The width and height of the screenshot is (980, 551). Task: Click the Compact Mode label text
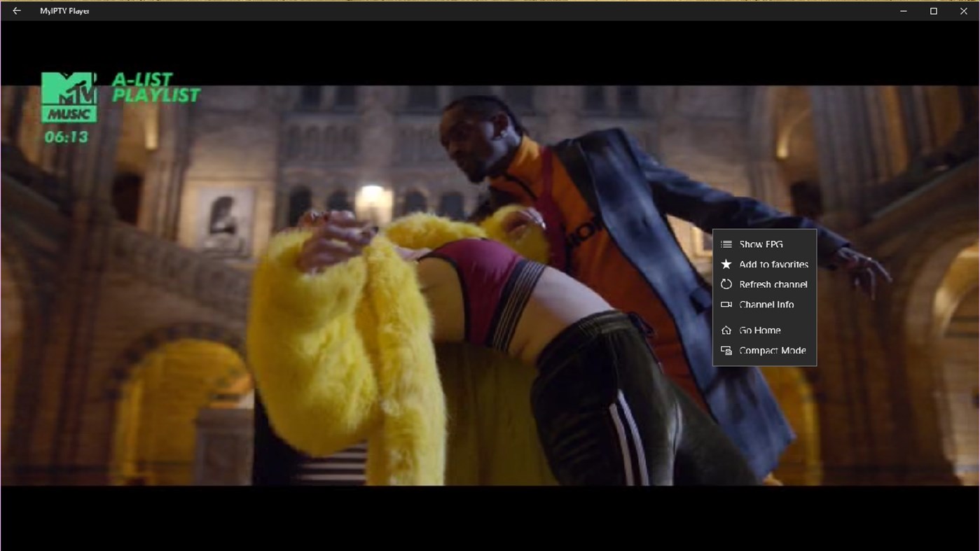point(772,350)
